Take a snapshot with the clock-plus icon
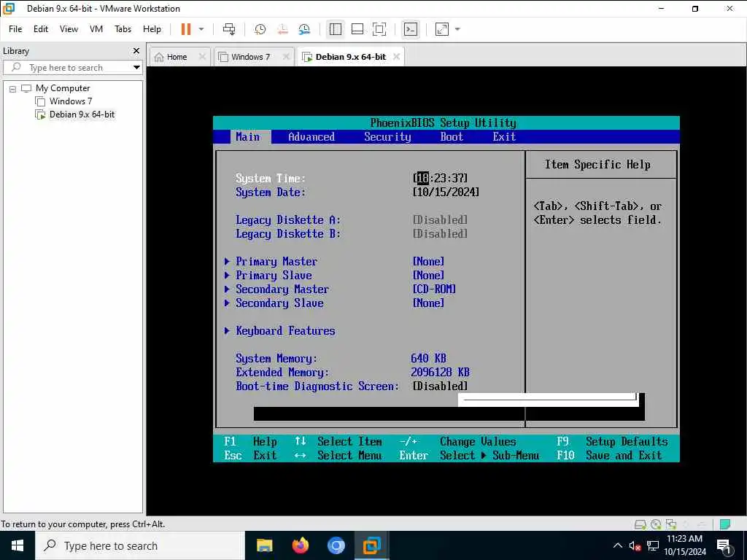This screenshot has width=747, height=560. pyautogui.click(x=260, y=29)
